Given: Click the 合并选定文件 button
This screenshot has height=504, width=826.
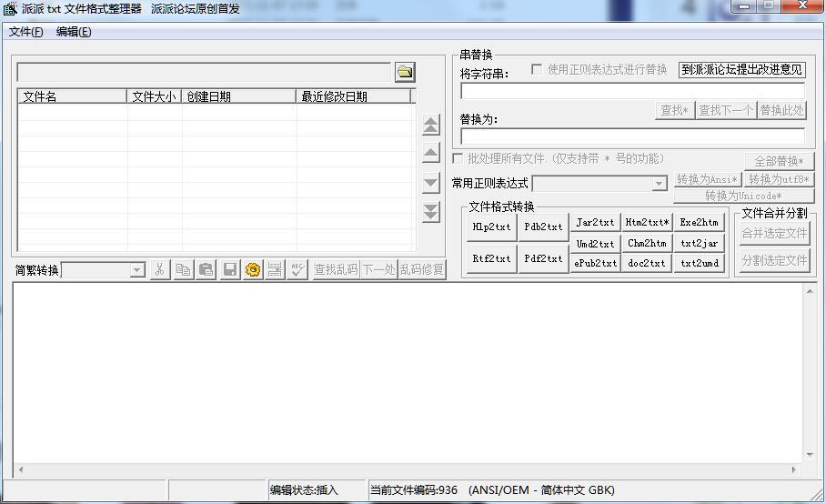Looking at the screenshot, I should (x=774, y=233).
